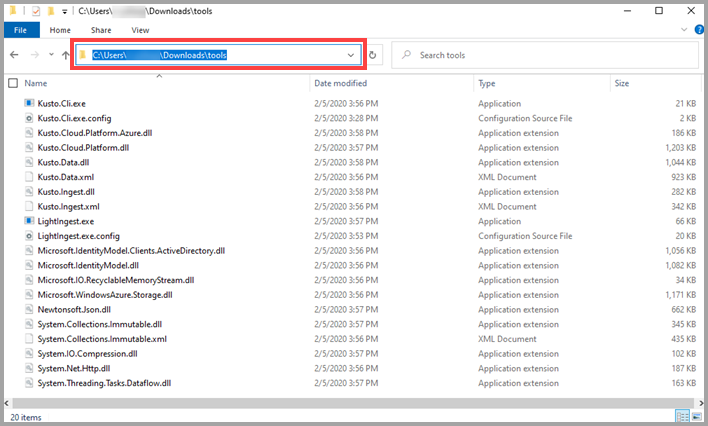Select the LightIngest.exe file name
708x426 pixels.
pos(66,221)
